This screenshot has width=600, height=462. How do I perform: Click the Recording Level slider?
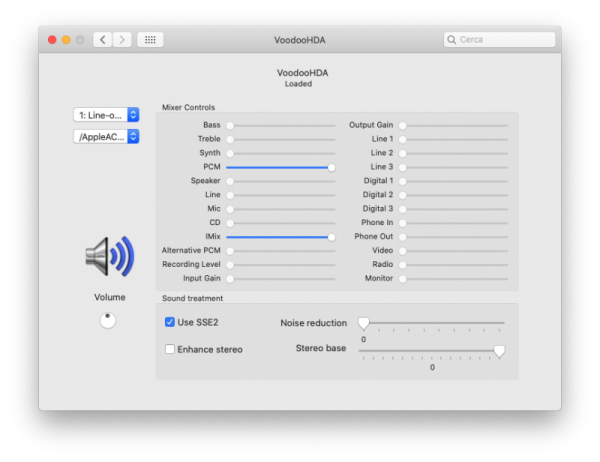[x=281, y=264]
